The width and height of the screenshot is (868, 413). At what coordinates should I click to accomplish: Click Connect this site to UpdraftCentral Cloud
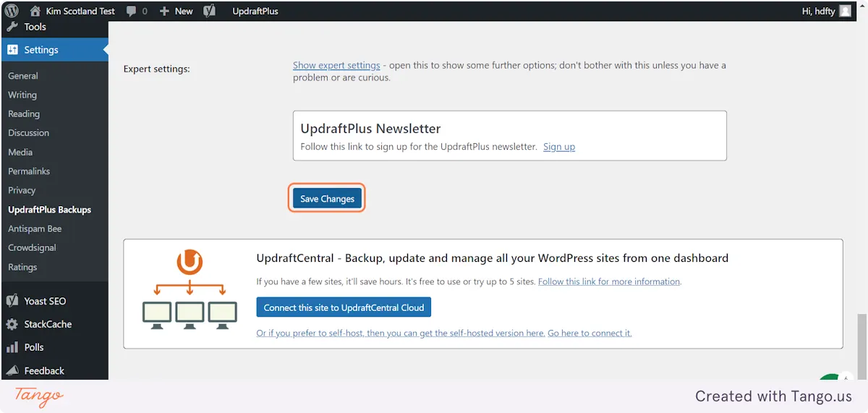(x=344, y=307)
